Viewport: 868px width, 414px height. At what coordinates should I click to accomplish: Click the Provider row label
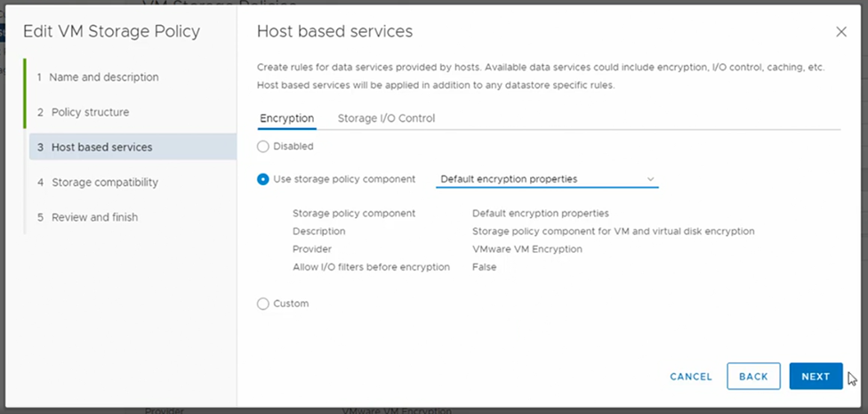pyautogui.click(x=311, y=249)
